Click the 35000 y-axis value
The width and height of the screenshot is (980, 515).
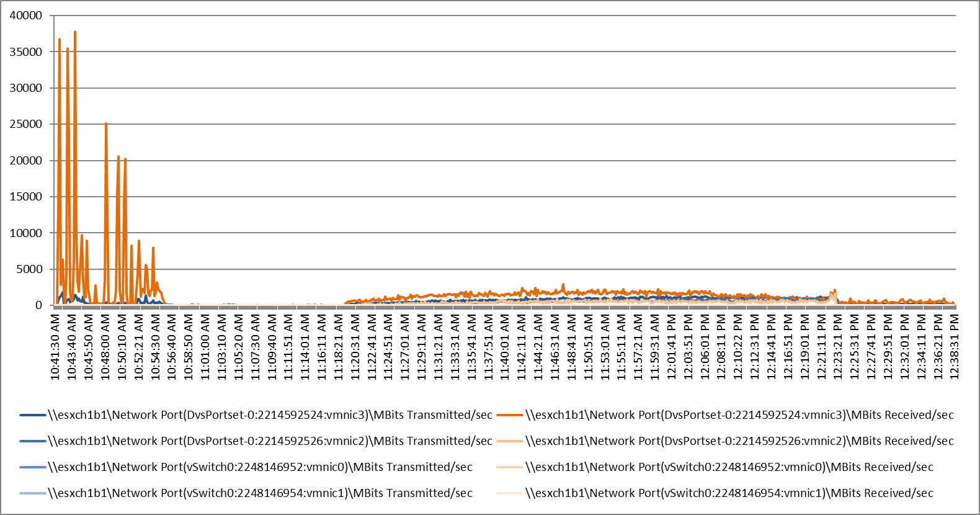[x=26, y=52]
